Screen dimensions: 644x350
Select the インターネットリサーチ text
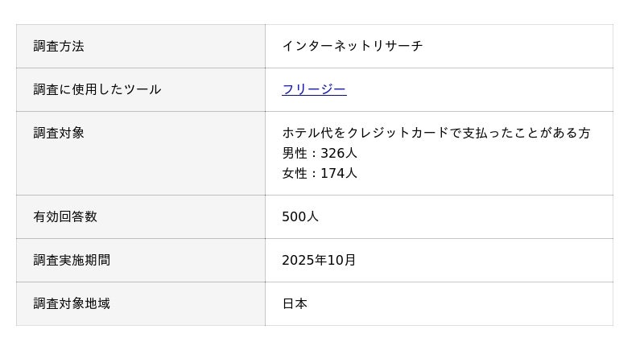[352, 46]
